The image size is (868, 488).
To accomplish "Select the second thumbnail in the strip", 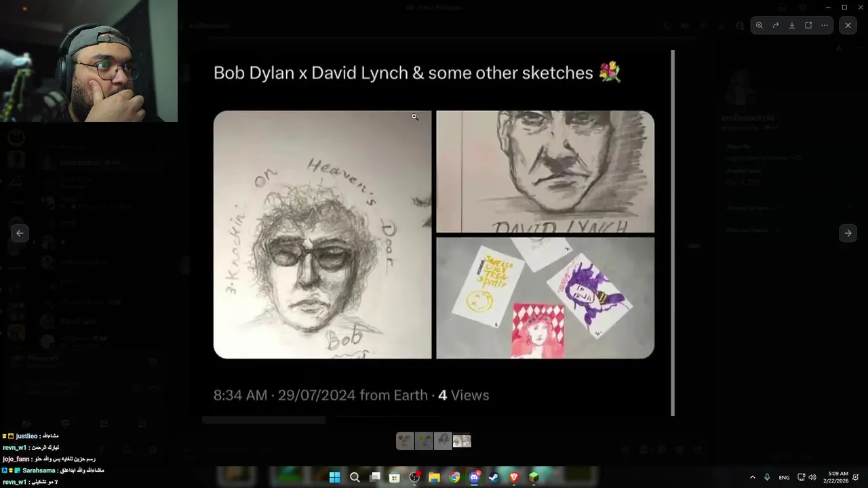I will (x=424, y=441).
